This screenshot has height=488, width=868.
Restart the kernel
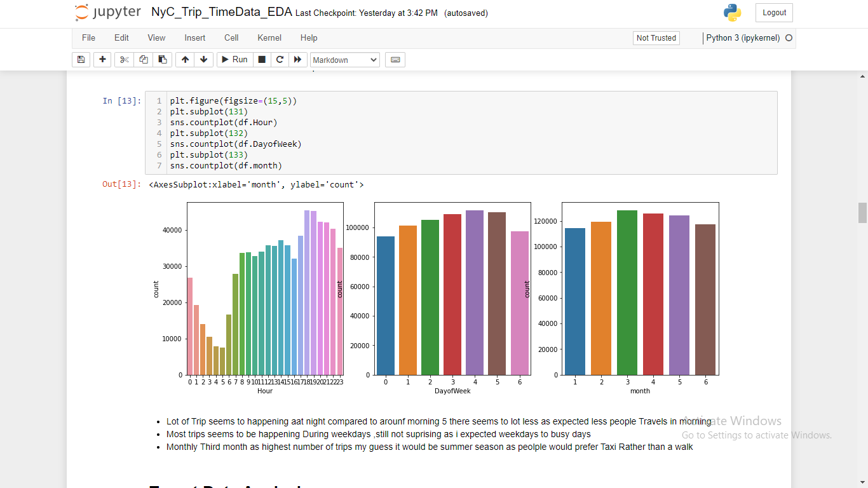[280, 59]
